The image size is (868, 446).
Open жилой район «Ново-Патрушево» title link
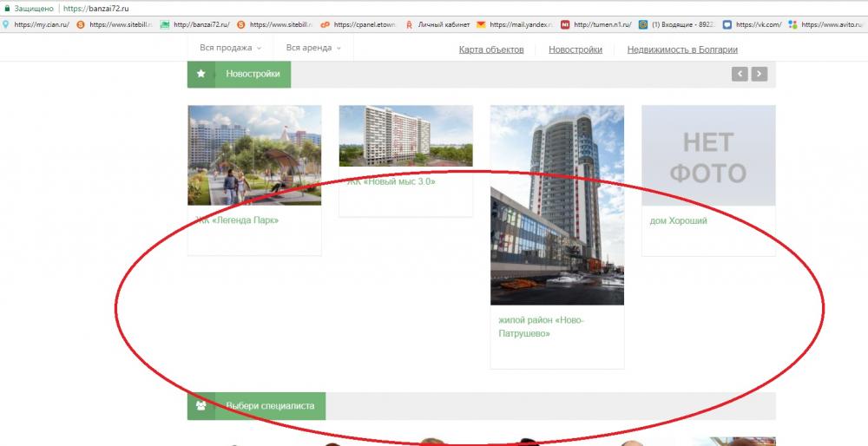click(x=541, y=327)
